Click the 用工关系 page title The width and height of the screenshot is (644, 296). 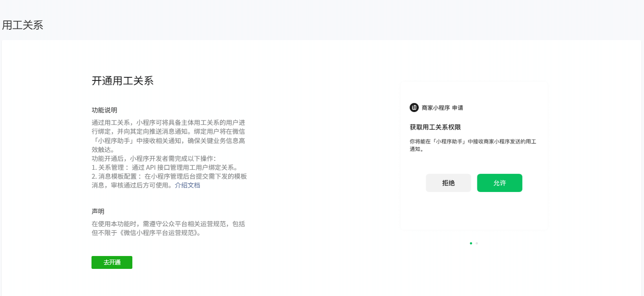click(x=23, y=25)
